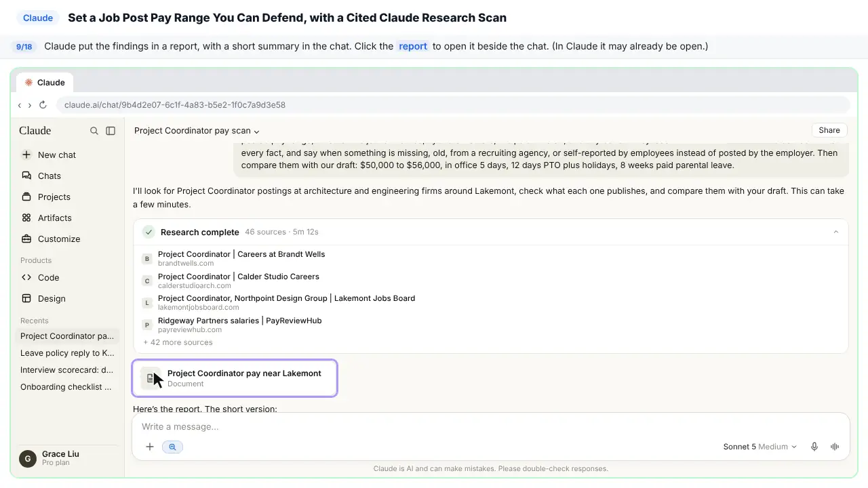Open the Sonnet 5 Medium model dropdown

[x=760, y=447]
